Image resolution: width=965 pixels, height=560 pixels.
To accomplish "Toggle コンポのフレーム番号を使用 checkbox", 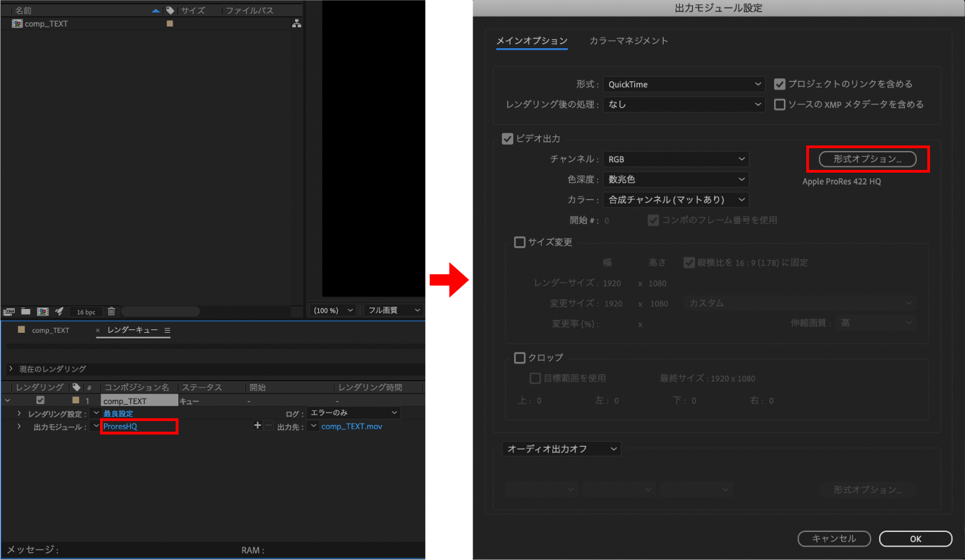I will 654,220.
